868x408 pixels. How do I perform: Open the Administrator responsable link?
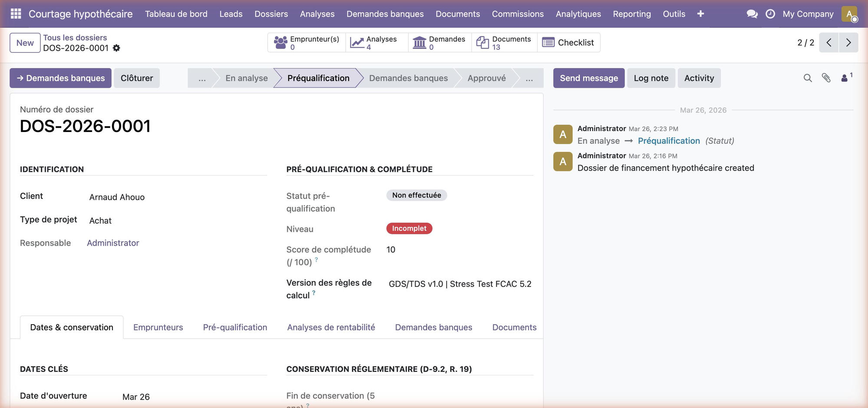(113, 243)
